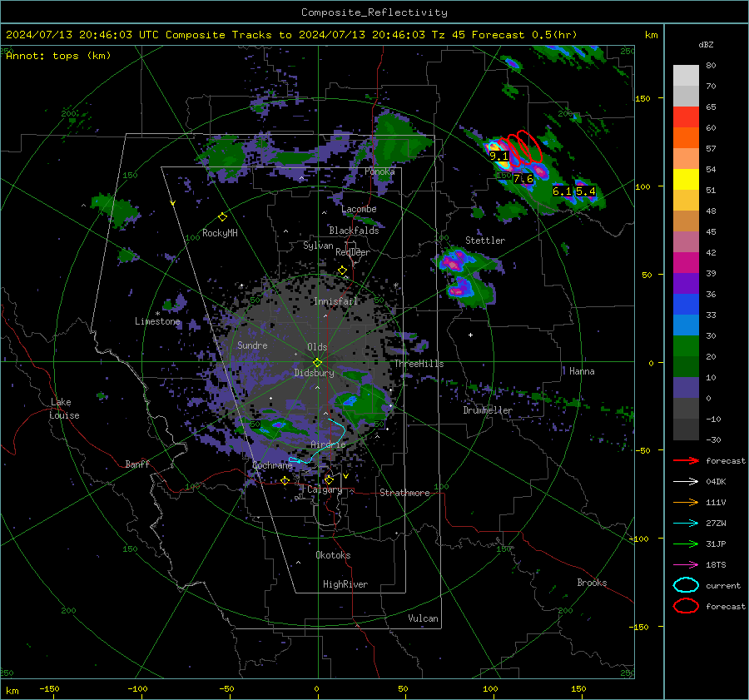This screenshot has height=700, width=749.
Task: Click the Blackfalds city label
Action: (x=354, y=231)
